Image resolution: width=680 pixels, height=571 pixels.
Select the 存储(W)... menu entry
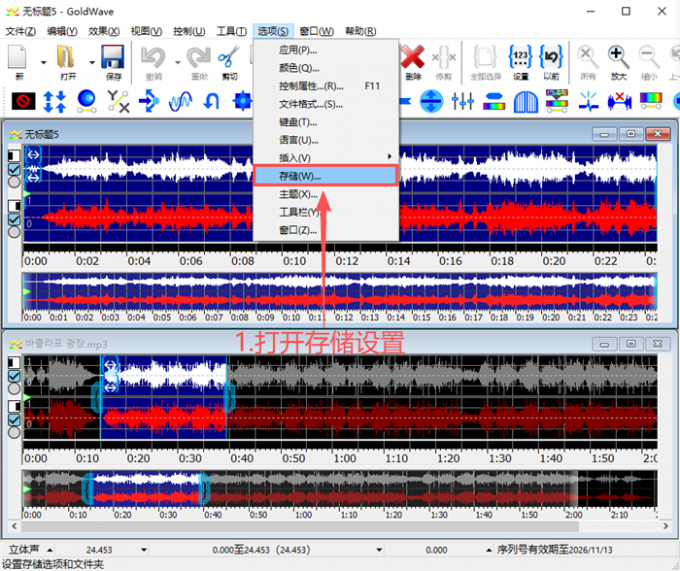tap(325, 176)
